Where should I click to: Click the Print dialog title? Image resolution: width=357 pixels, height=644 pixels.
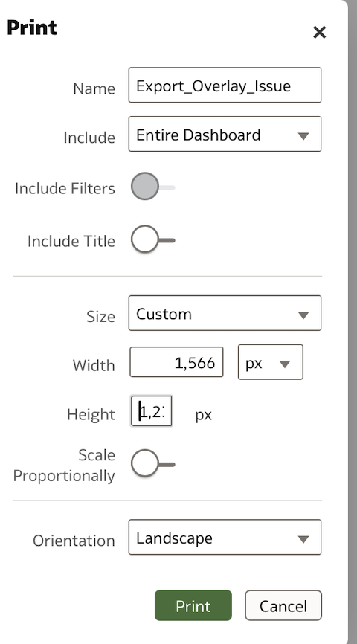pos(32,28)
